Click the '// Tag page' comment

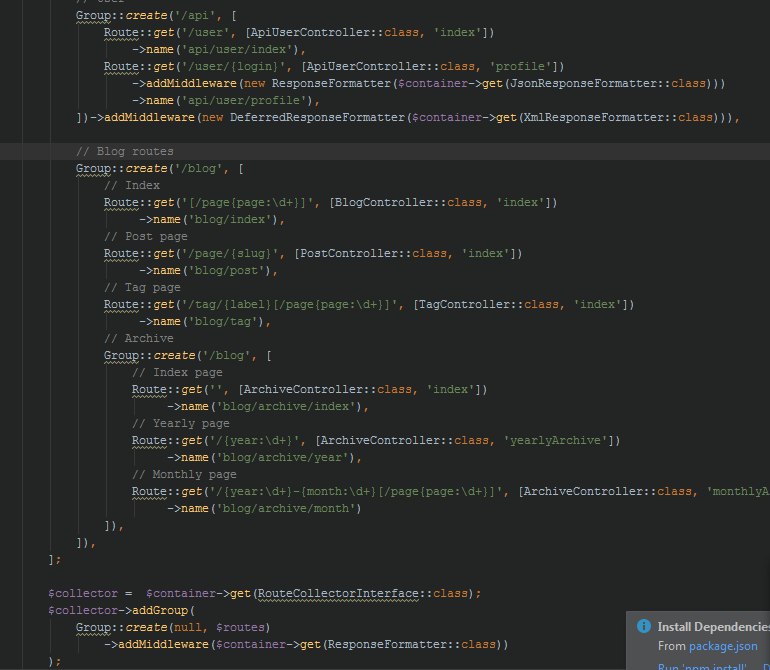click(x=142, y=287)
